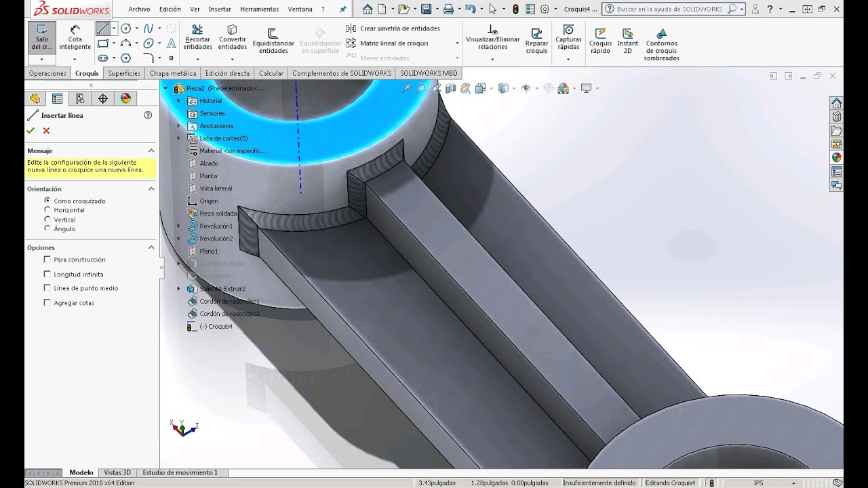Enable Longitud infinita checkbox

coord(47,274)
